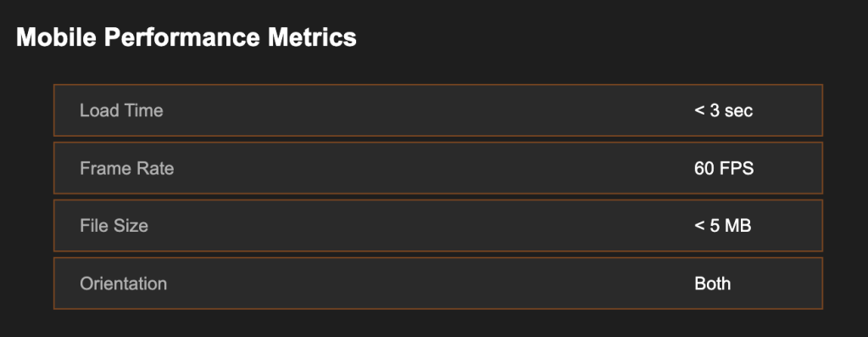The image size is (868, 337).
Task: Select the Load Time label
Action: (121, 110)
